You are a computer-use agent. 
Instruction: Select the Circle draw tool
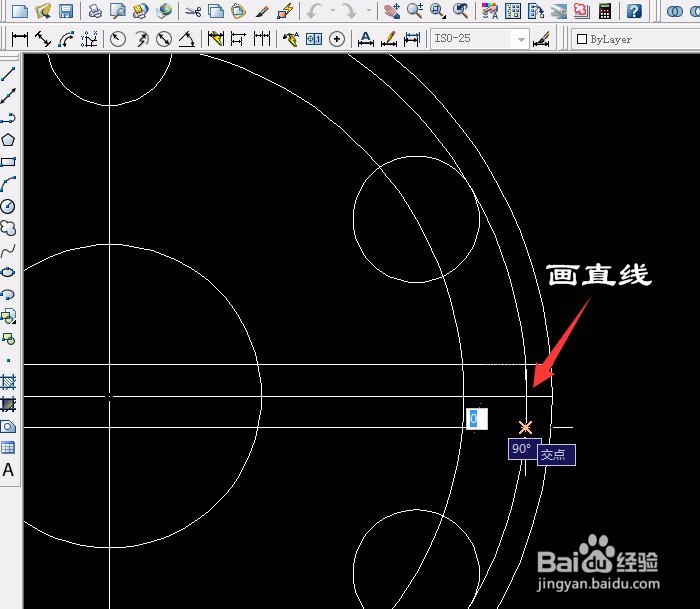tap(8, 206)
